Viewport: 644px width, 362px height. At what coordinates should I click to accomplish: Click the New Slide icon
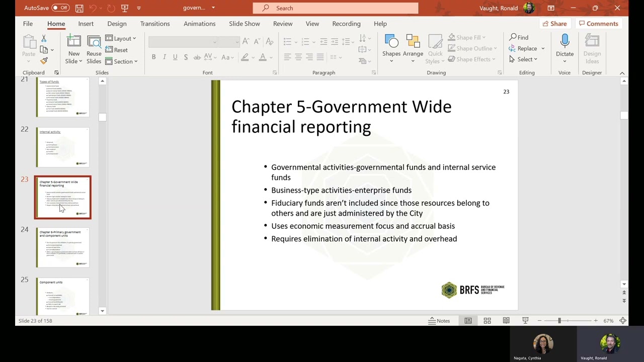coord(74,42)
